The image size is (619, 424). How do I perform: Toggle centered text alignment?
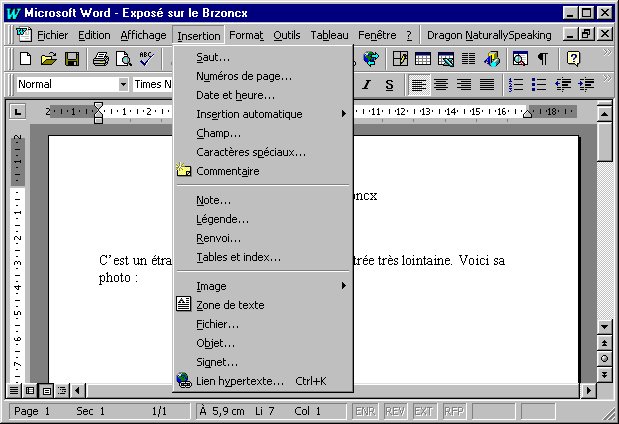[441, 84]
